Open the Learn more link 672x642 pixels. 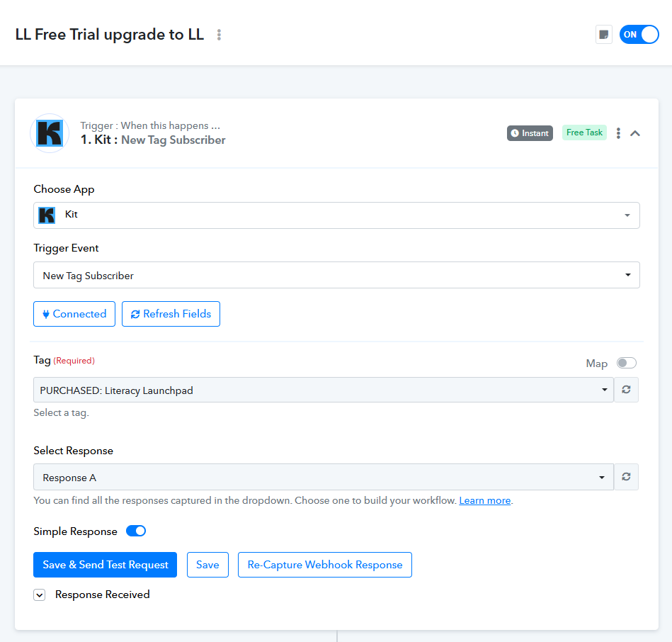pyautogui.click(x=485, y=500)
